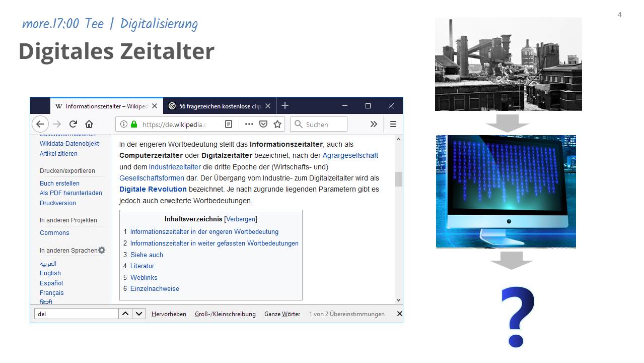Screen dimensions: 644x363
Task: Switch article language to Español
Action: point(51,283)
